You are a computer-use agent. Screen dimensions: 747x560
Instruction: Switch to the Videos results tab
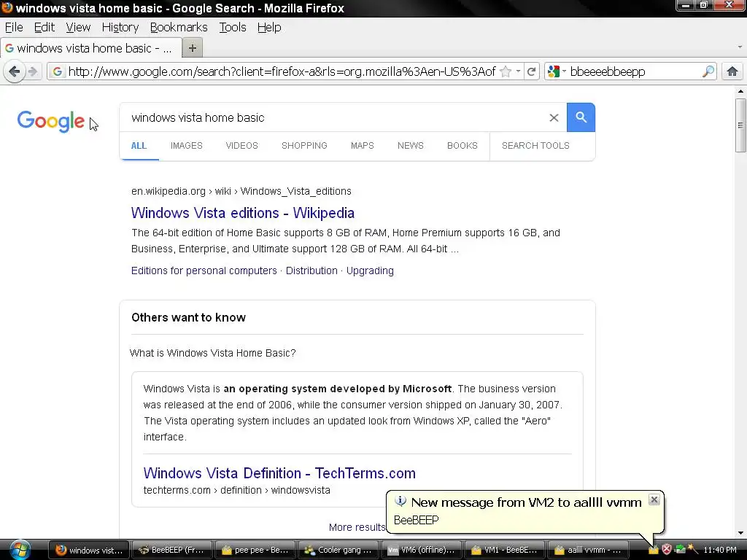[241, 146]
